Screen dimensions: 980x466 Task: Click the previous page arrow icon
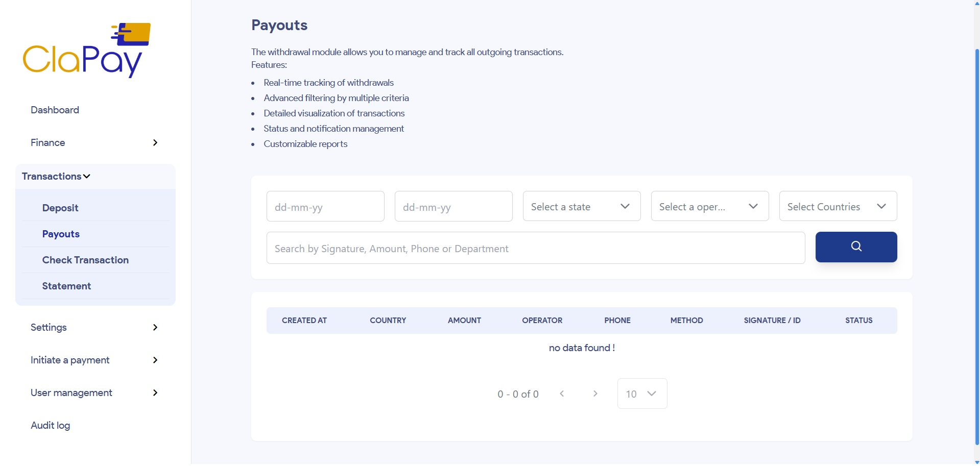click(x=562, y=394)
